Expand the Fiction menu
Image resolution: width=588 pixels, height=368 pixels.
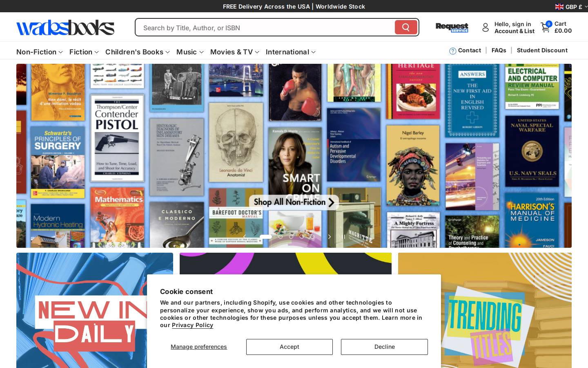pos(84,52)
